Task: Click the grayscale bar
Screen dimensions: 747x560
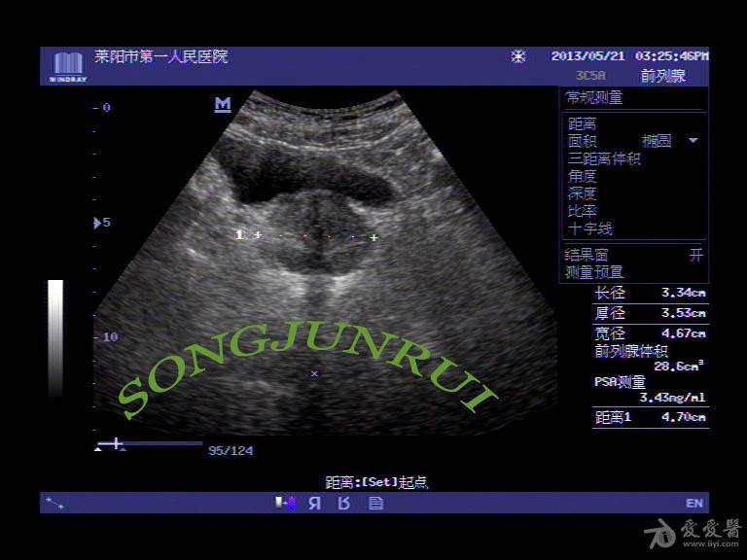Action: tap(55, 338)
